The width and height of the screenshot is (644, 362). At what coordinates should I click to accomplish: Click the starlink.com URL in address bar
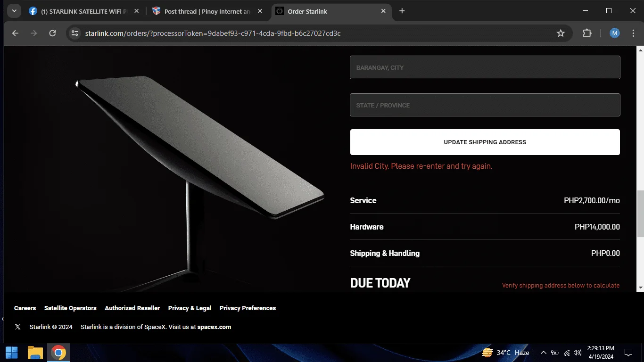pos(213,33)
